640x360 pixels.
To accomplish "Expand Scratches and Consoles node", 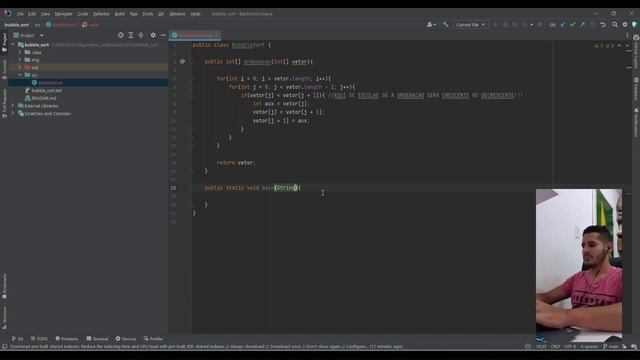I will tap(13, 113).
